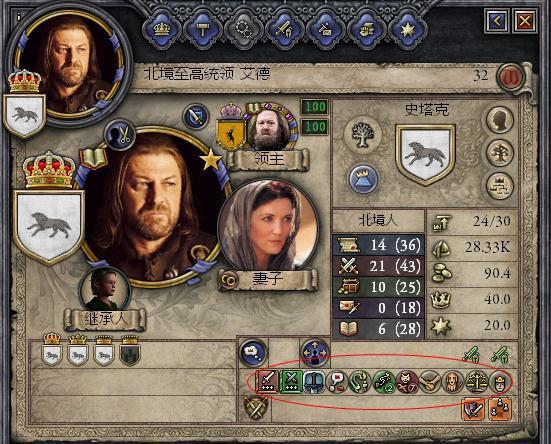Open the technology gears tab
The image size is (551, 444).
(x=244, y=30)
